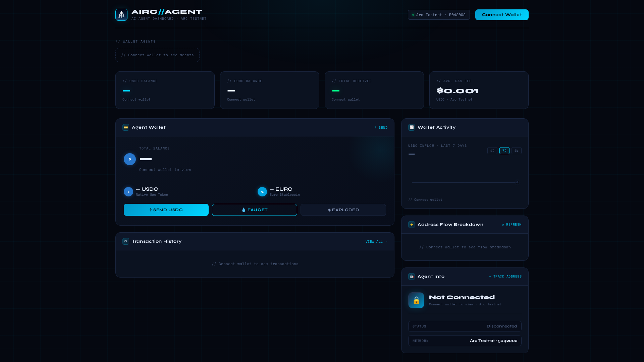The width and height of the screenshot is (644, 362).
Task: Click the Total Balance dollar coin icon
Action: 130,159
